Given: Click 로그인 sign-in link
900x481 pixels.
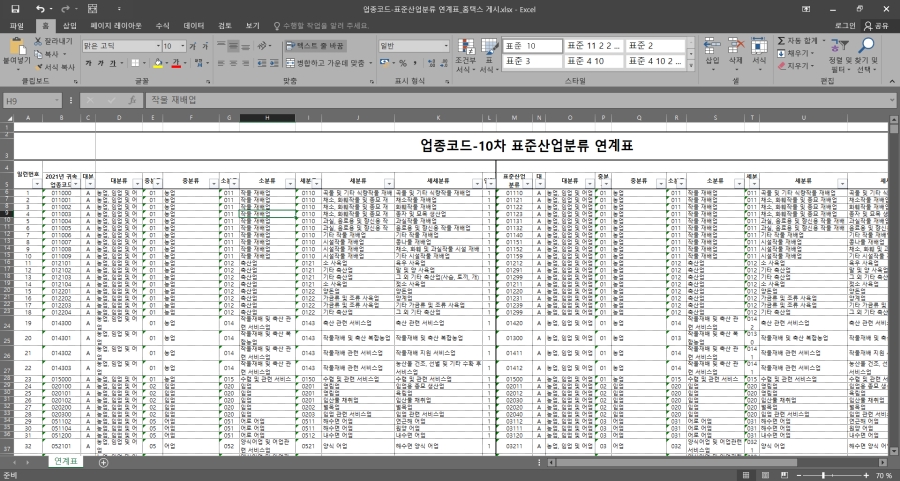Looking at the screenshot, I should 845,26.
